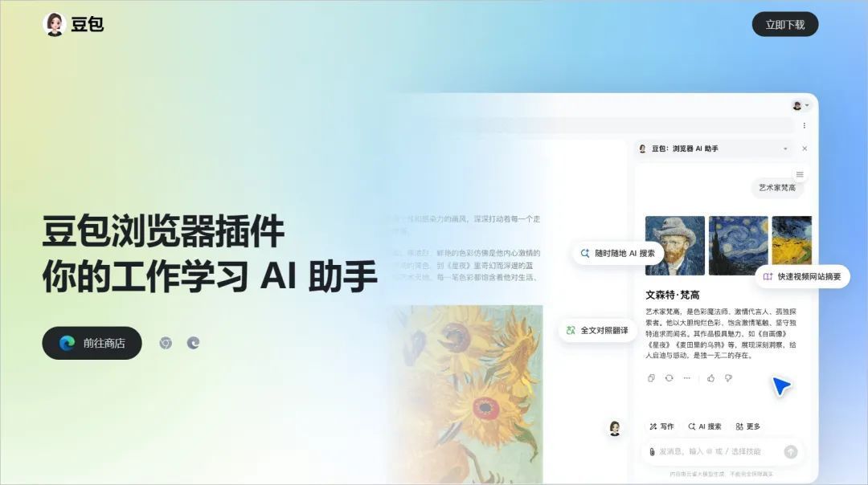Copy the Van Gogh response text
868x485 pixels.
pyautogui.click(x=651, y=378)
